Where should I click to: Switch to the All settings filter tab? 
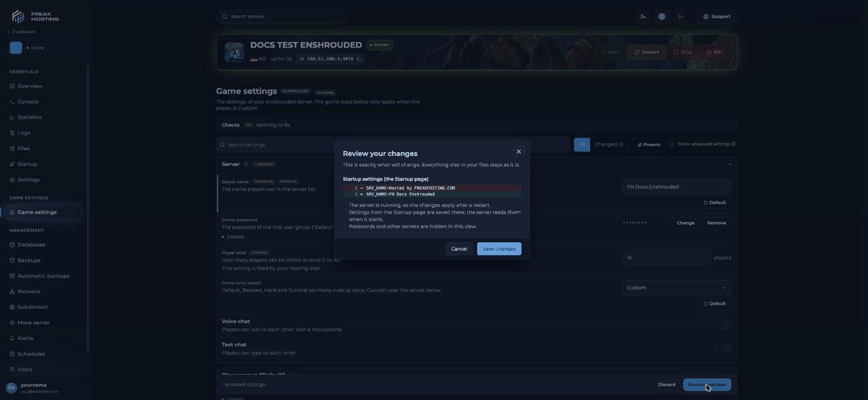pos(582,144)
